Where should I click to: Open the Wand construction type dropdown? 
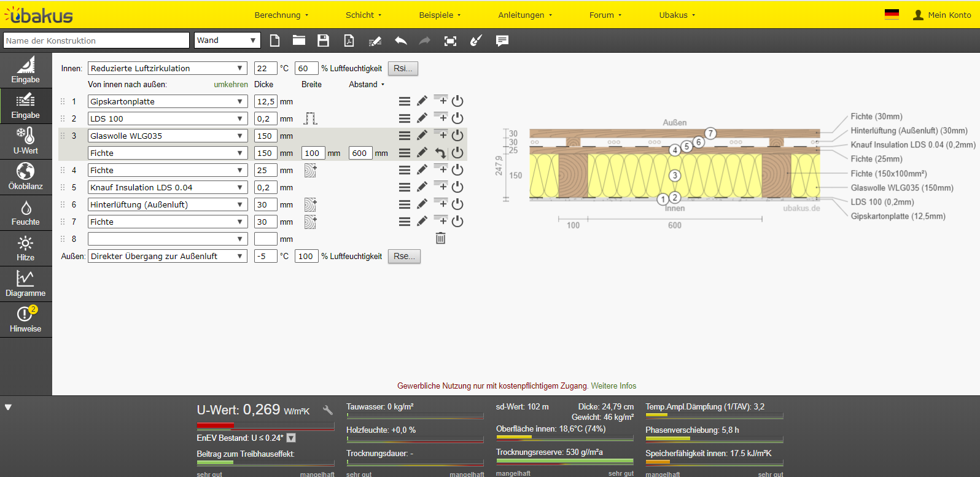(227, 41)
